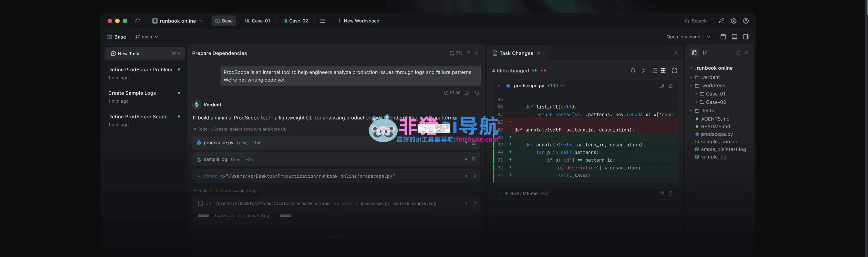Viewport: 868px width, 257px height.
Task: Create a New Workspace
Action: [358, 21]
